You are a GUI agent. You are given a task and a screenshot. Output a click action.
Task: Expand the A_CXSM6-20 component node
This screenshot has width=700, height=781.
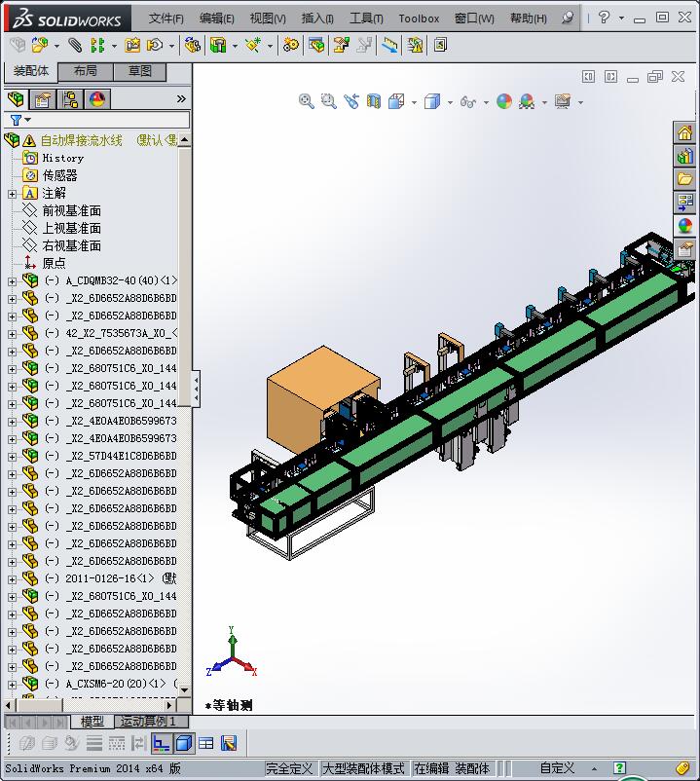13,685
